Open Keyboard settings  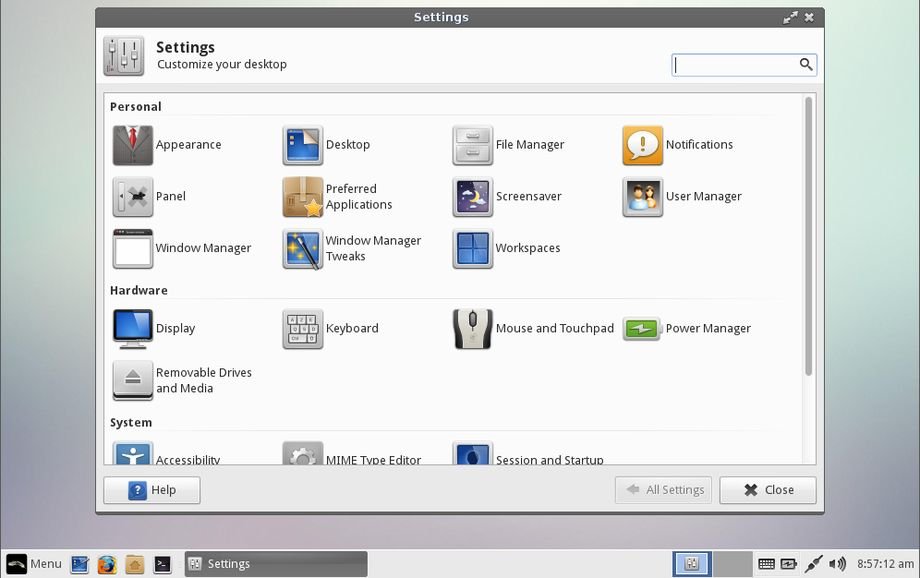click(x=303, y=329)
